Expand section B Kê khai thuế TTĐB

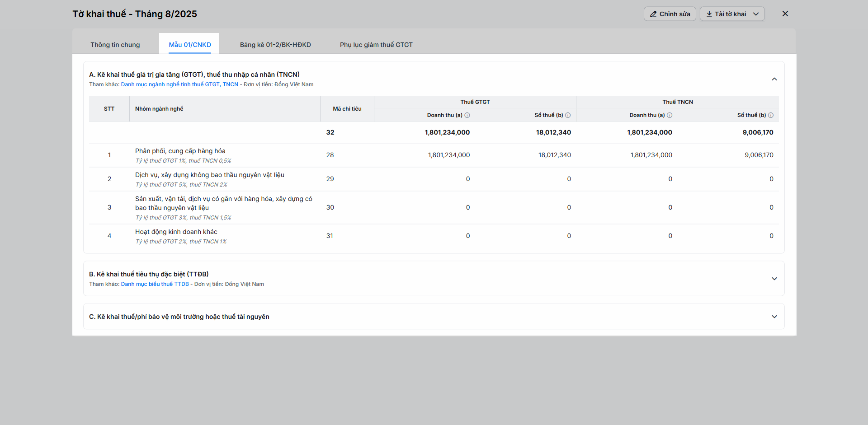coord(774,279)
